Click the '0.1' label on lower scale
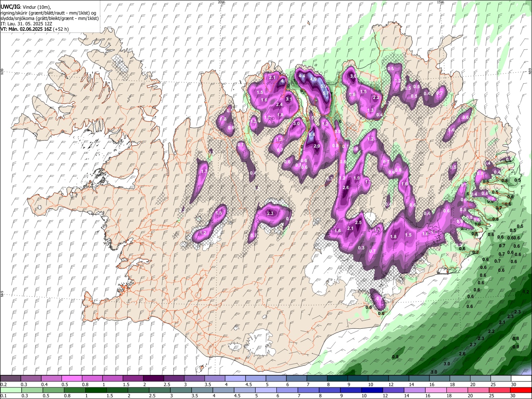532x399 pixels. click(3, 397)
